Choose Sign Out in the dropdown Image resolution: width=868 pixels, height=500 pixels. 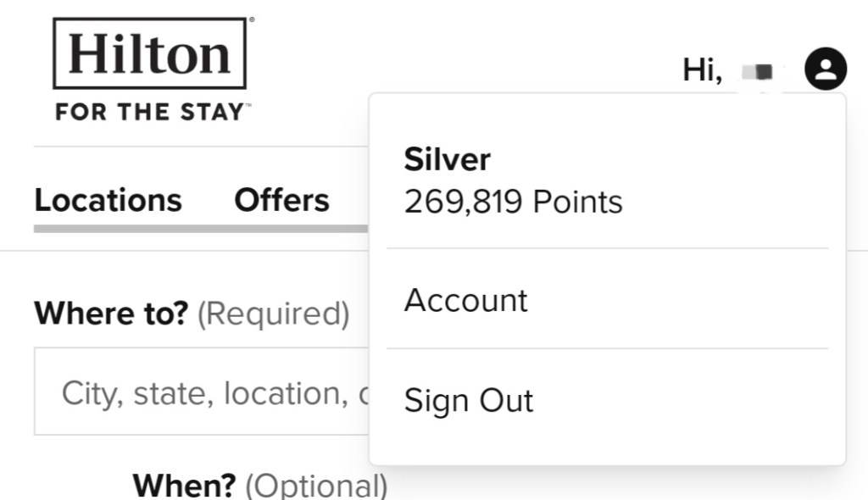pos(469,400)
